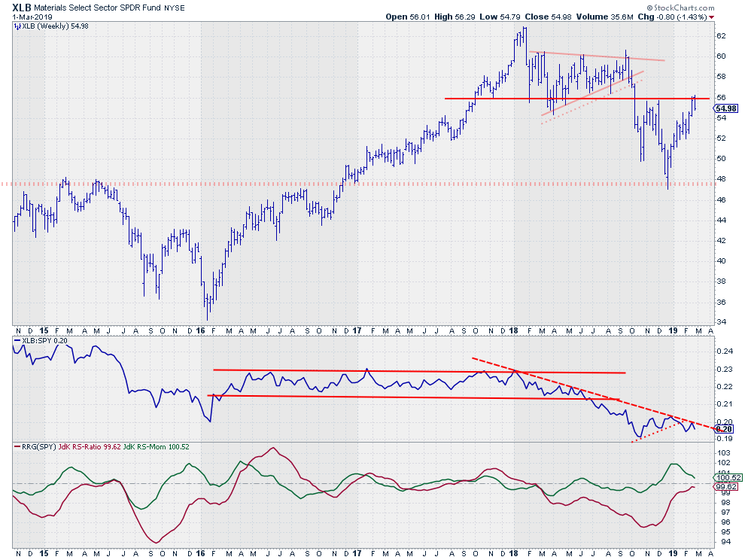Click the Low 54.79 value
This screenshot has height=560, width=745.
click(500, 17)
